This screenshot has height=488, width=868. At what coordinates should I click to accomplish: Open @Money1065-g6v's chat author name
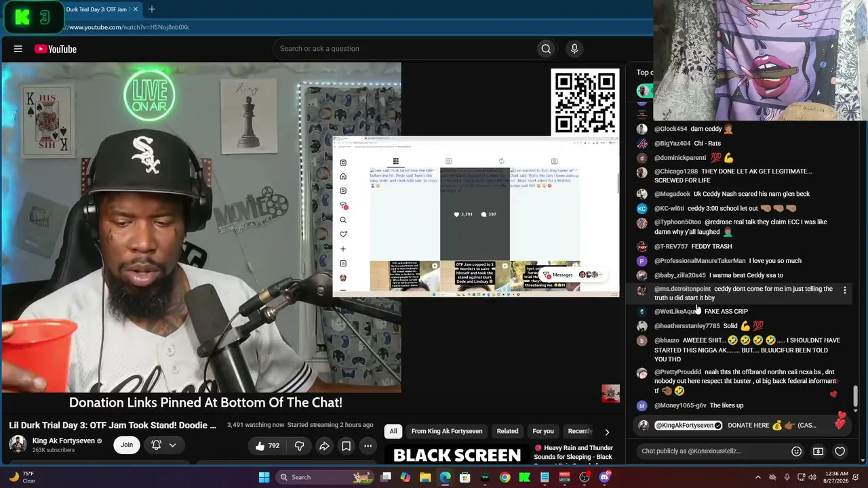680,405
